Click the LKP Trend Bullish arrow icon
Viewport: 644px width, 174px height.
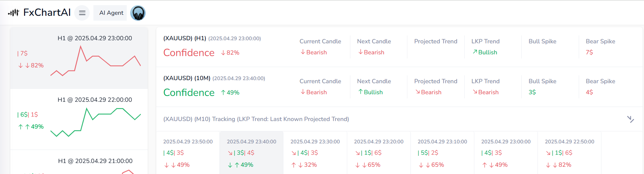475,52
